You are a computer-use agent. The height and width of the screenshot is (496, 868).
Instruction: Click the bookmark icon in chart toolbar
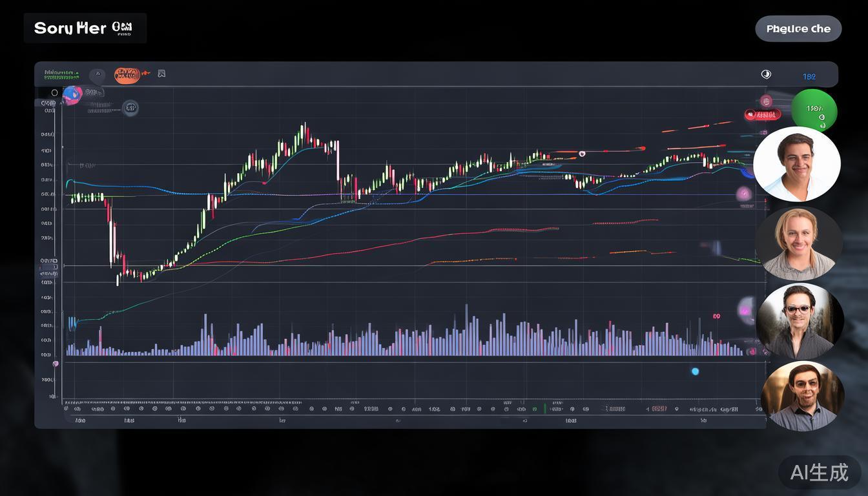[x=161, y=74]
